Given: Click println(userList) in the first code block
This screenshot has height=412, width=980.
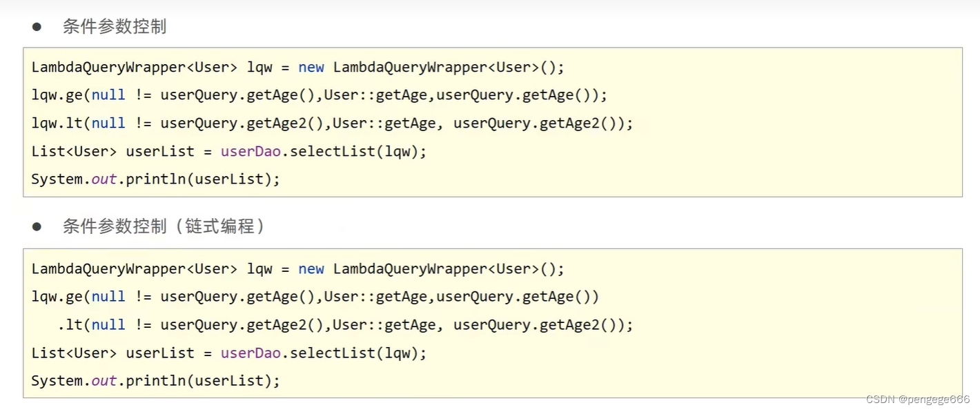Looking at the screenshot, I should tap(197, 179).
